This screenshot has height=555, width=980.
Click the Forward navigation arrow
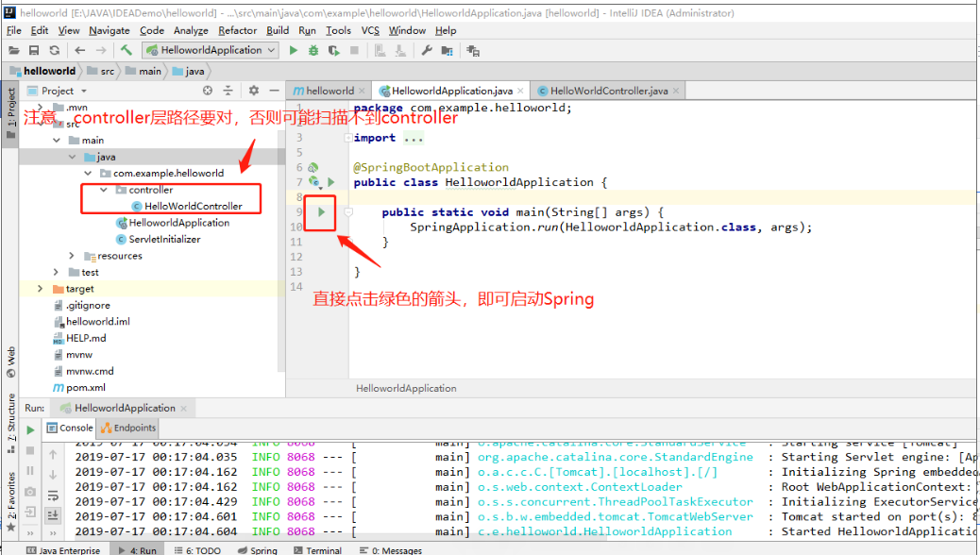tap(101, 51)
